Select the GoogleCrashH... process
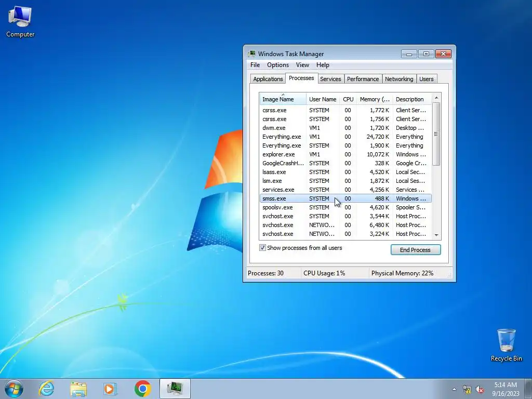The height and width of the screenshot is (399, 532). point(345,163)
